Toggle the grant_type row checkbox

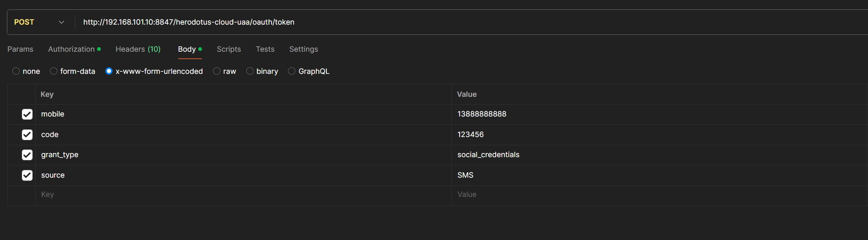[x=27, y=155]
